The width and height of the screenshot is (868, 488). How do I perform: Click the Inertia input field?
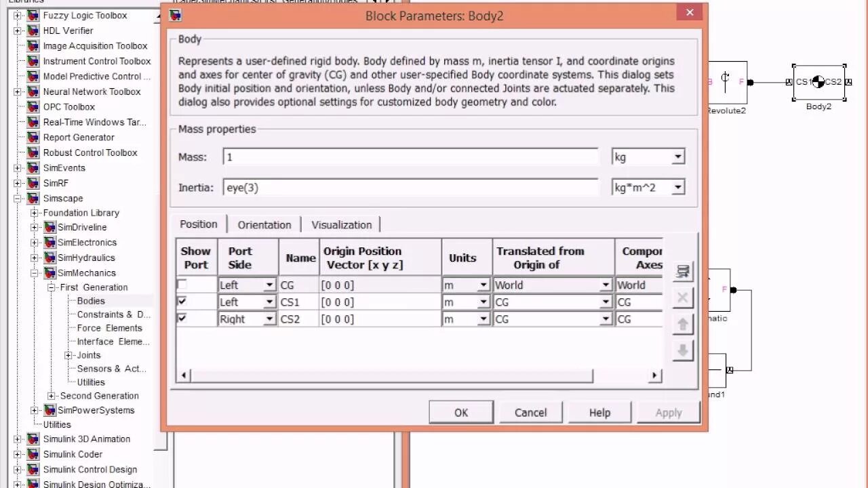click(411, 187)
